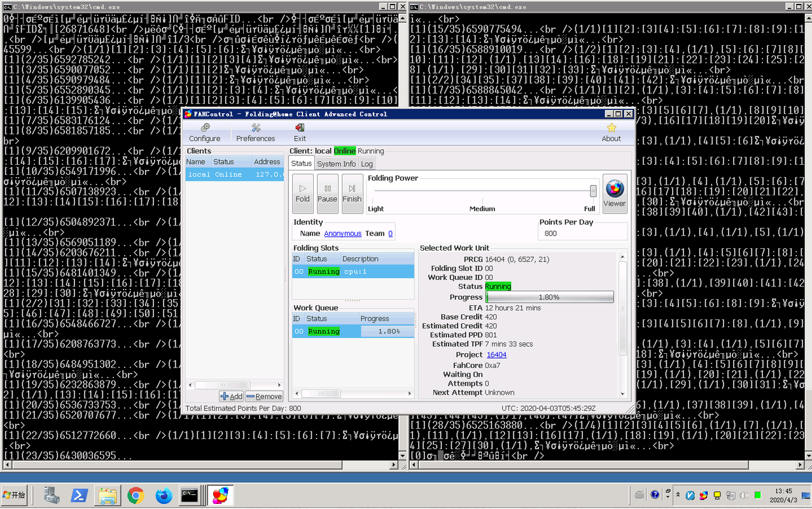Viewport: 812px width, 509px height.
Task: Select folding slot 00 cpu:1 row
Action: point(353,272)
